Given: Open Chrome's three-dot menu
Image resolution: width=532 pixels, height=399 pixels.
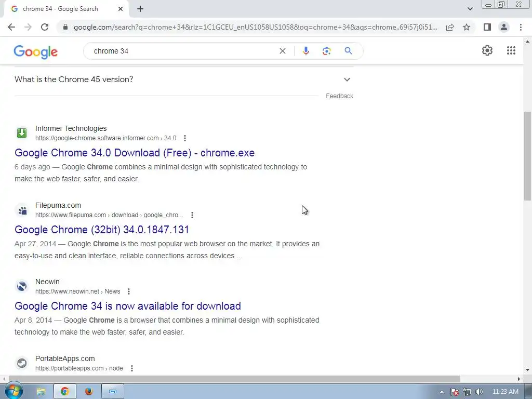Looking at the screenshot, I should coord(521,27).
